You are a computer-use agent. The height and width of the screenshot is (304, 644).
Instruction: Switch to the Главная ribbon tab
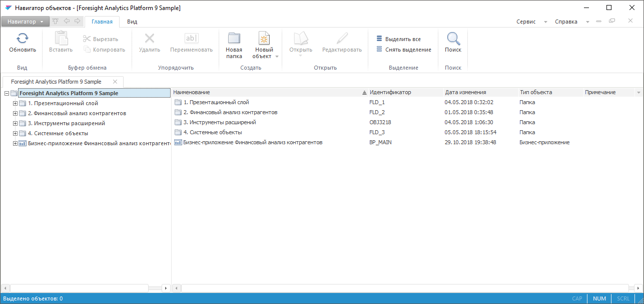[102, 22]
